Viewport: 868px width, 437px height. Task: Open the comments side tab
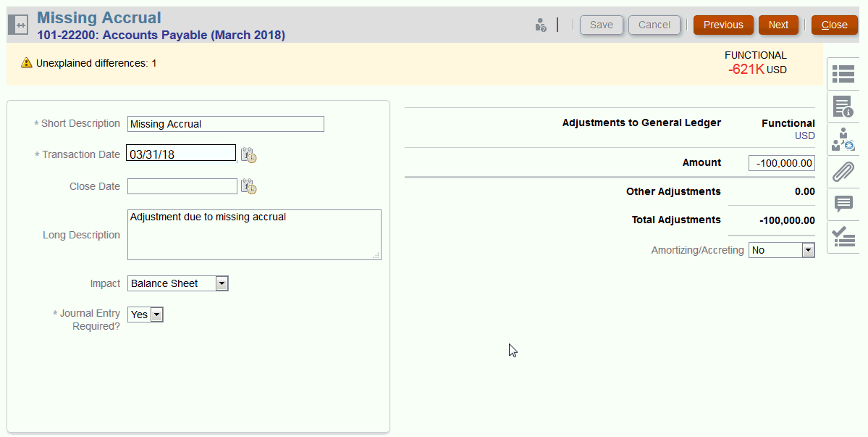843,204
